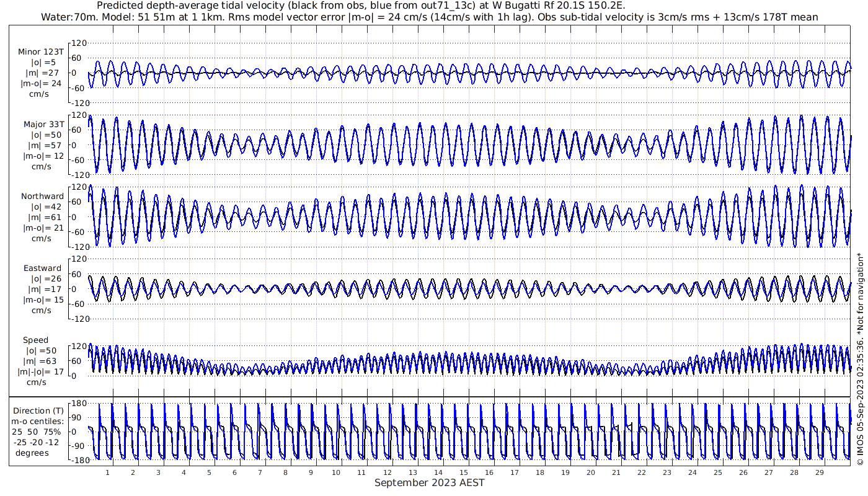The width and height of the screenshot is (868, 496).
Task: Click date tick '20' on the time axis
Action: (590, 472)
